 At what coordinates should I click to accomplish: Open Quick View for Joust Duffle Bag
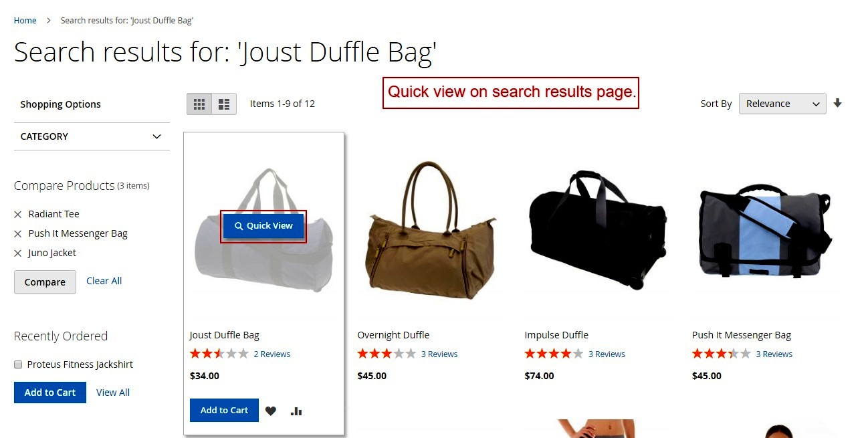tap(263, 226)
